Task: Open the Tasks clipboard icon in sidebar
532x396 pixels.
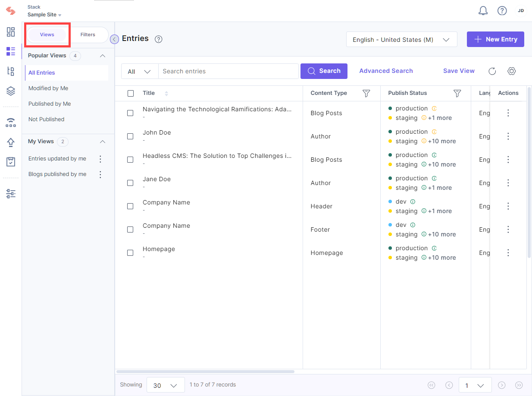Action: (x=11, y=162)
